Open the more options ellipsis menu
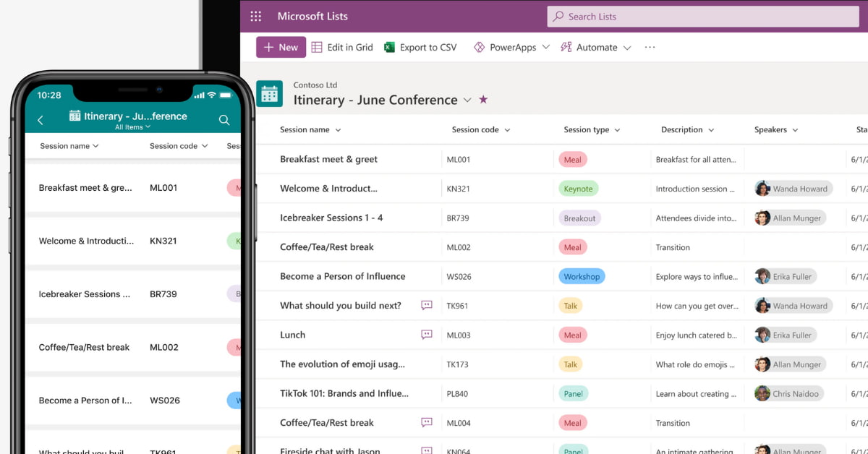868x454 pixels. click(649, 47)
